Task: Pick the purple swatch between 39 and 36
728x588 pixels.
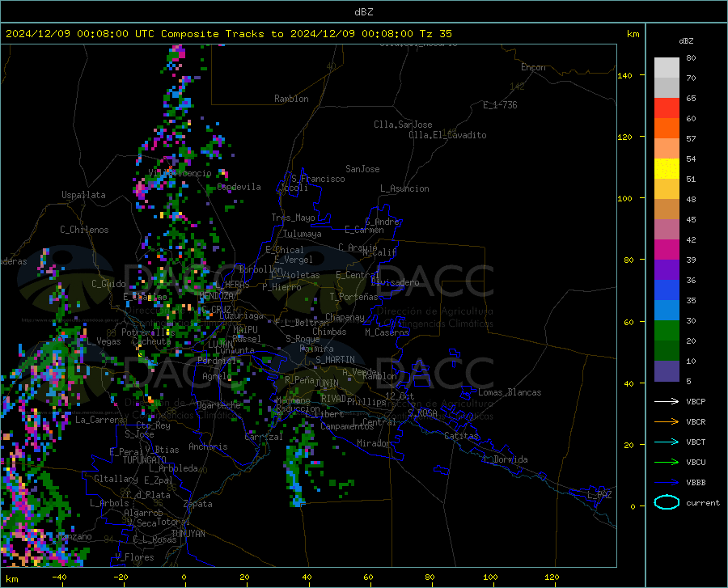Action: 667,270
